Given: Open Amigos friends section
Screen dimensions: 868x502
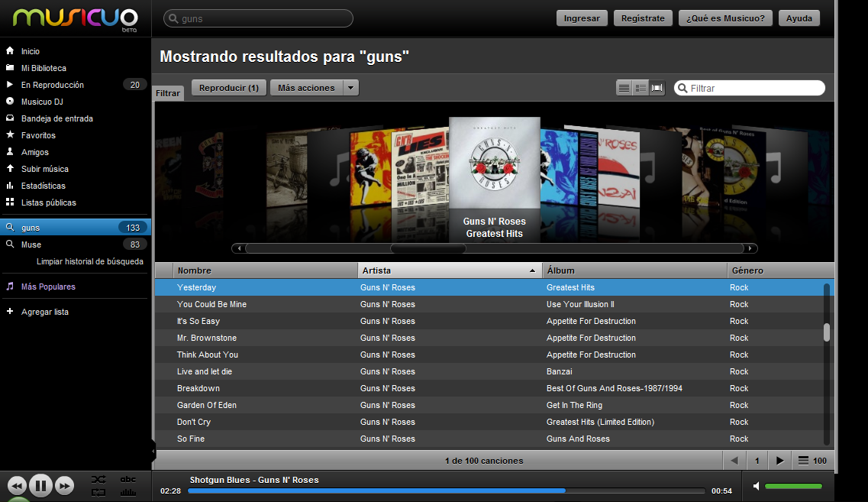Looking at the screenshot, I should tap(34, 152).
